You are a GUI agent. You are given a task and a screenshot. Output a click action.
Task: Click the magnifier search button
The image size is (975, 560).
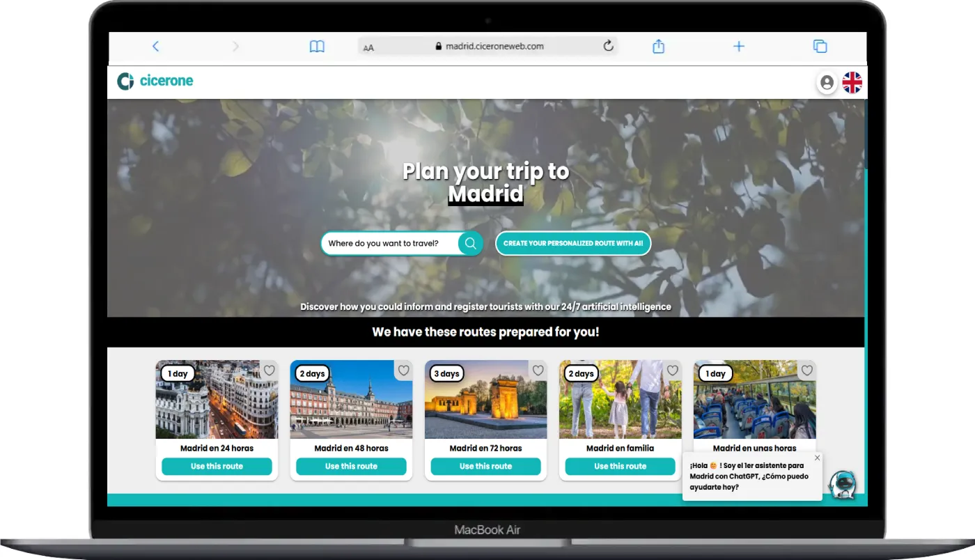(x=471, y=243)
